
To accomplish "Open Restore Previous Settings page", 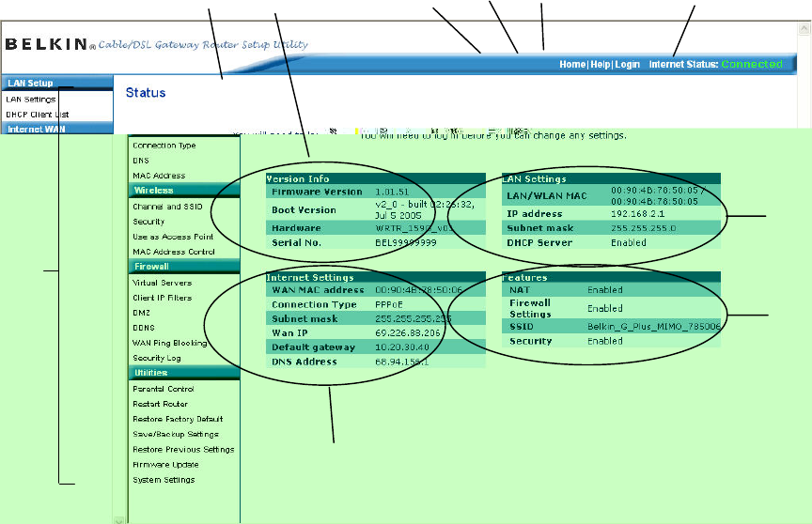I will (x=183, y=449).
